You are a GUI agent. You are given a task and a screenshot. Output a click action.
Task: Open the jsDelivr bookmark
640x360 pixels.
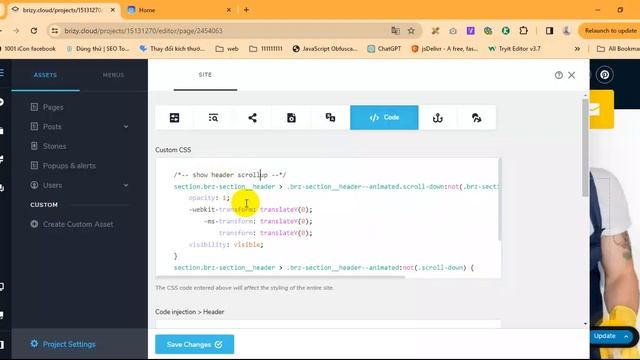[x=444, y=49]
